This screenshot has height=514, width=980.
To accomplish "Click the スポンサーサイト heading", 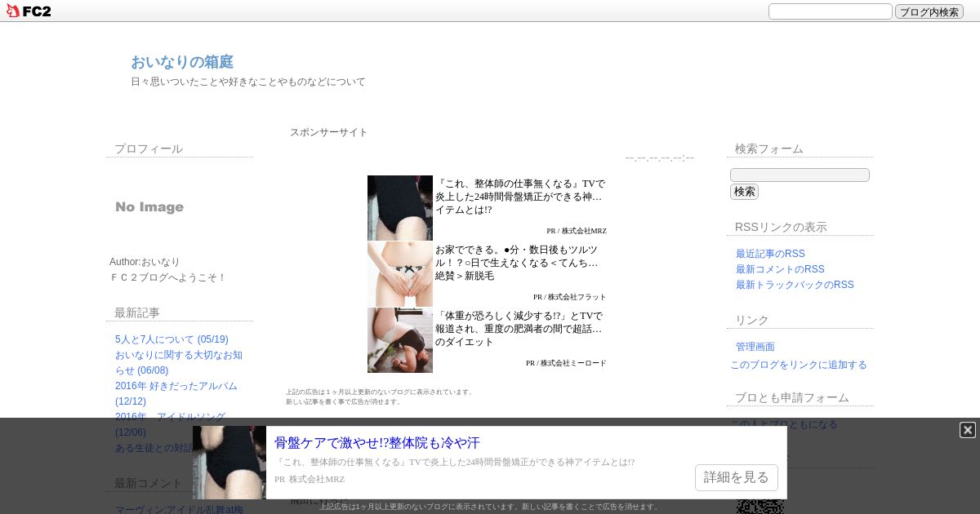I will [329, 132].
